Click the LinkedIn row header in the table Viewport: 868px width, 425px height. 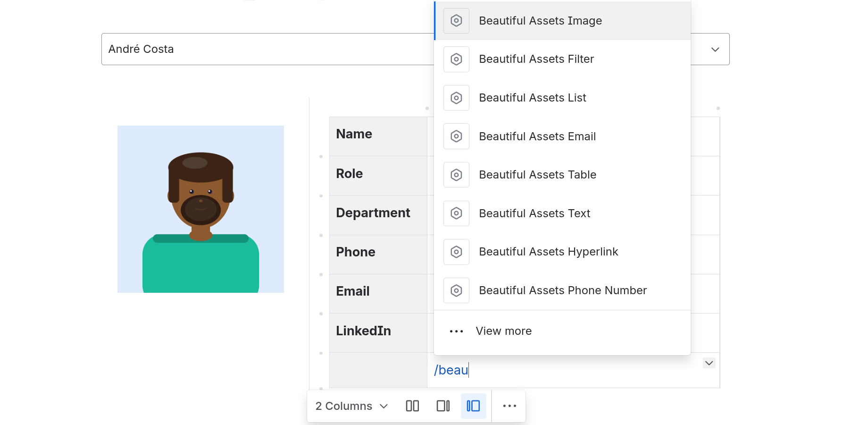pos(363,331)
